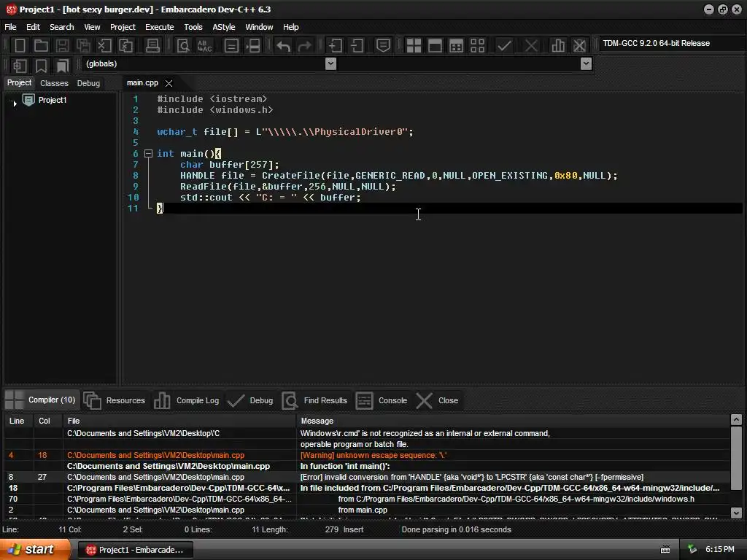
Task: Click the crossed-out chart delete profiling icon
Action: [579, 46]
